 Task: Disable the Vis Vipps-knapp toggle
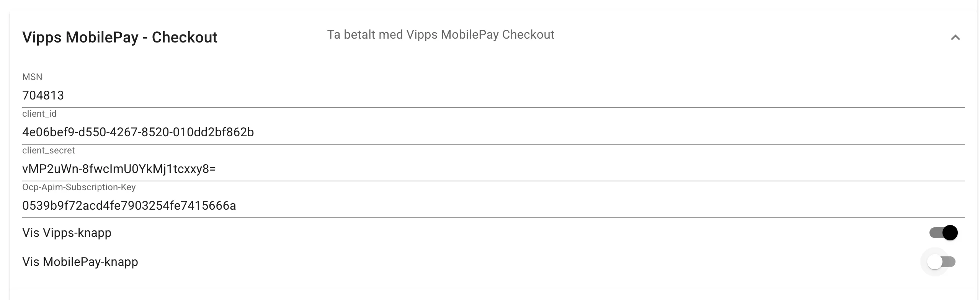tap(944, 232)
